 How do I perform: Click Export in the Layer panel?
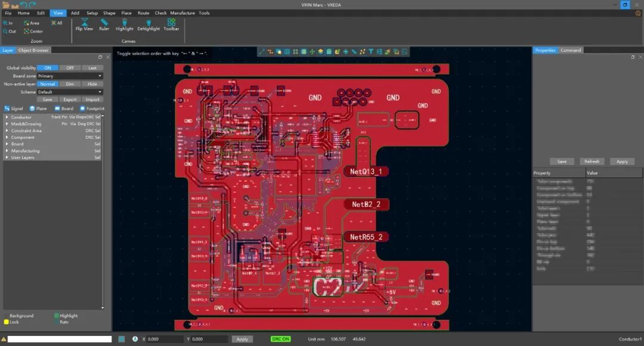70,99
